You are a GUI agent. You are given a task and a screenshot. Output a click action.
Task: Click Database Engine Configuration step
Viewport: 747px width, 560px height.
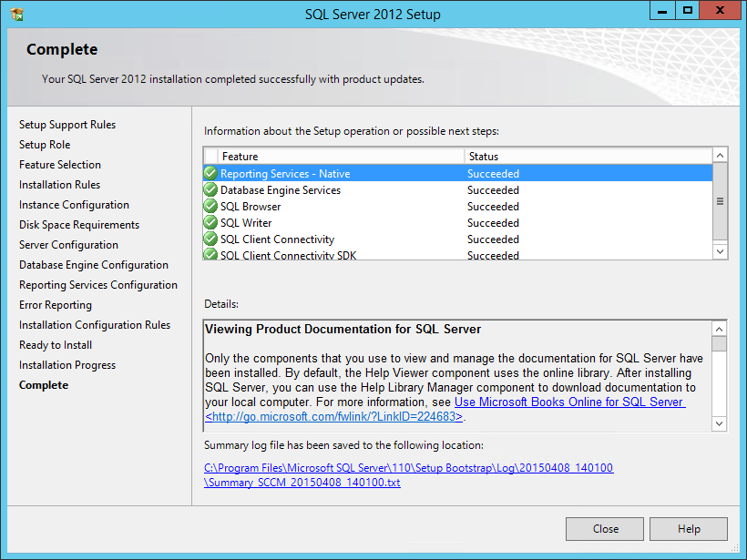click(x=93, y=265)
